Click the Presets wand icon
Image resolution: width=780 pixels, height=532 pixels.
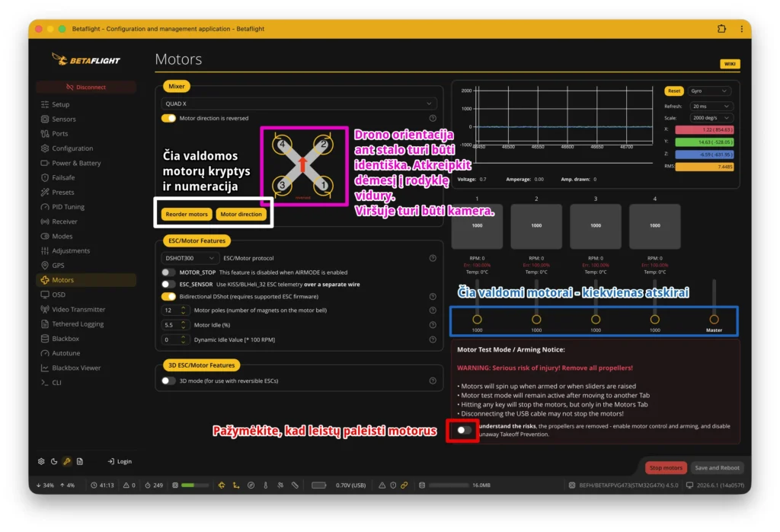(45, 192)
